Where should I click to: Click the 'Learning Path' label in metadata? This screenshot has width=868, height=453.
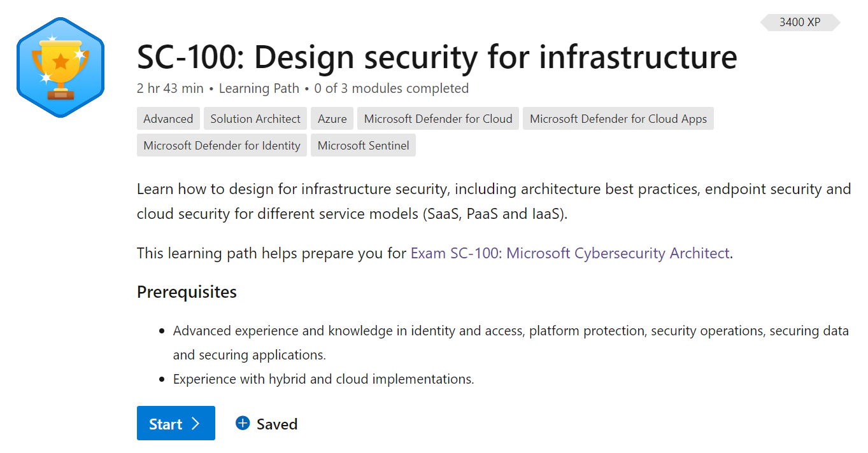point(259,88)
